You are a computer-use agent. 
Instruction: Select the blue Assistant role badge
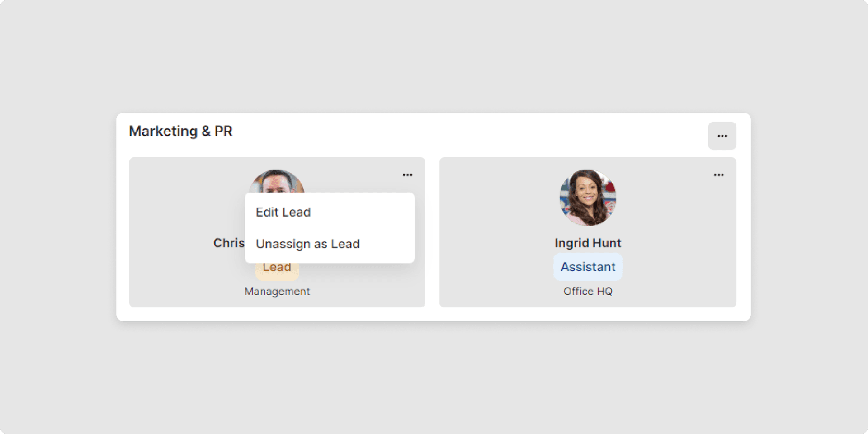coord(588,267)
